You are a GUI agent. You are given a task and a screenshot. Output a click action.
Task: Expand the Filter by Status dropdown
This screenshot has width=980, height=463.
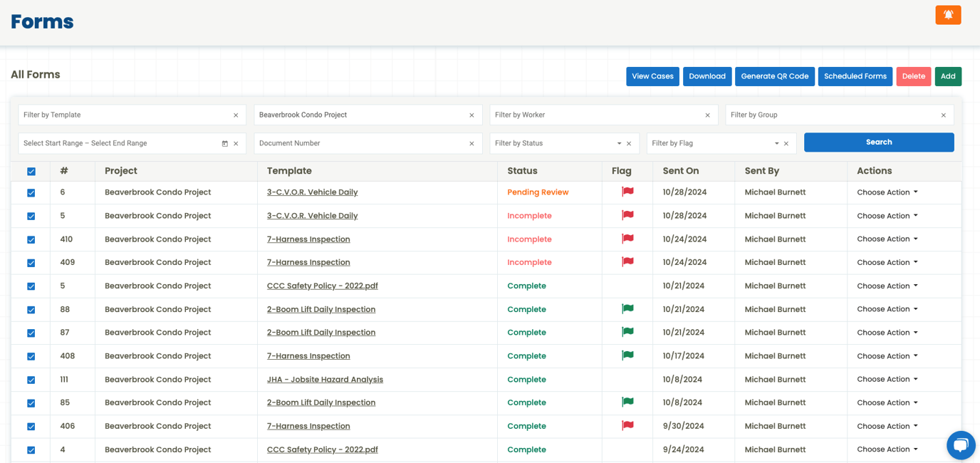pos(619,144)
